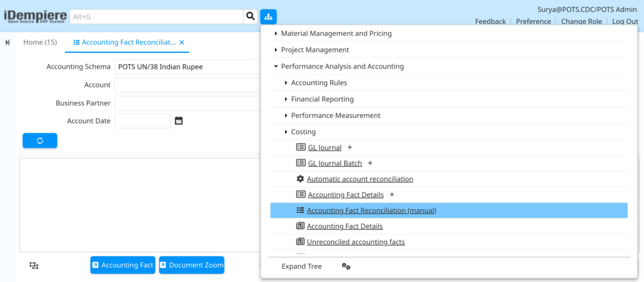The image size is (644, 282).
Task: Collapse Performance Analysis and Accounting node
Action: click(x=276, y=66)
